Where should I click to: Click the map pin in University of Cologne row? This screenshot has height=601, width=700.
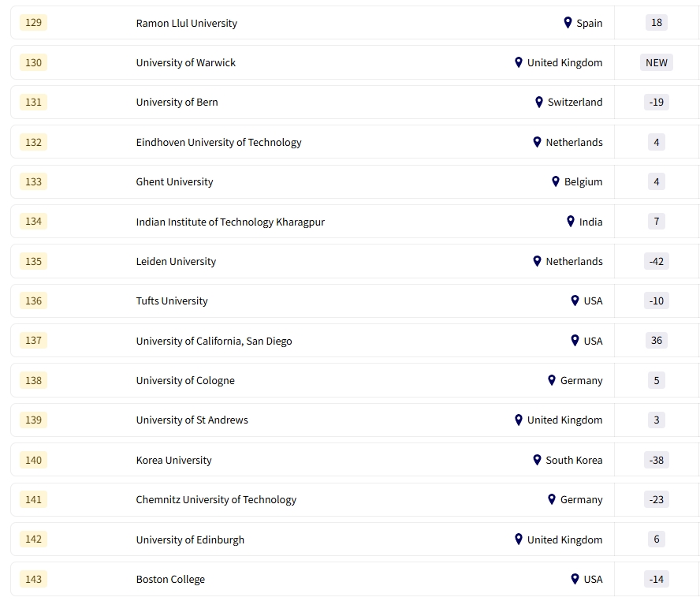tap(552, 380)
